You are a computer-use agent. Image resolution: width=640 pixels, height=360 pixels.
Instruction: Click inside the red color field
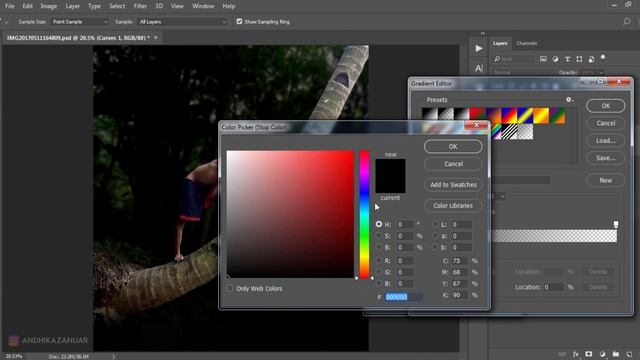pyautogui.click(x=290, y=214)
